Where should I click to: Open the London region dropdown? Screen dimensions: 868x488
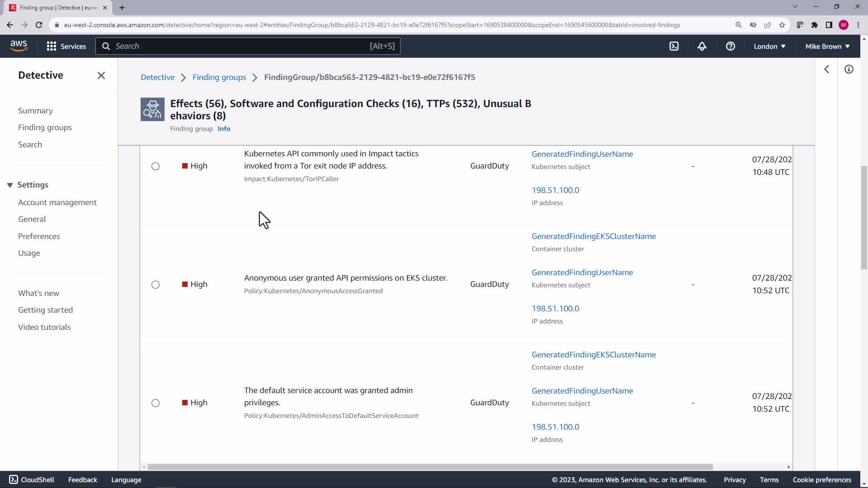[x=769, y=46]
